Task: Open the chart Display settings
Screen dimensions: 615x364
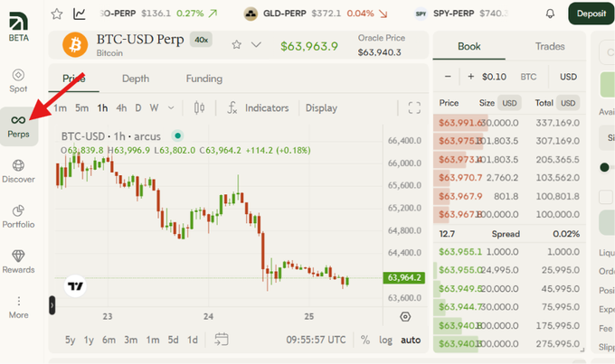Action: pyautogui.click(x=321, y=107)
